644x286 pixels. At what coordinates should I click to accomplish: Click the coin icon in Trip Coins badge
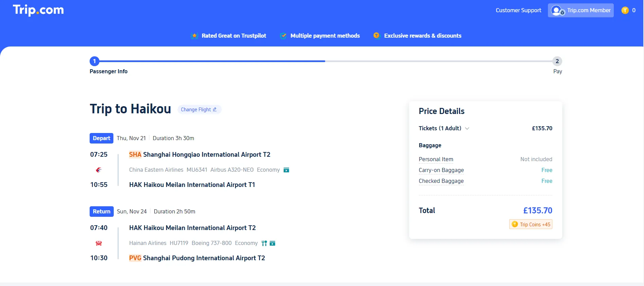[x=515, y=224]
